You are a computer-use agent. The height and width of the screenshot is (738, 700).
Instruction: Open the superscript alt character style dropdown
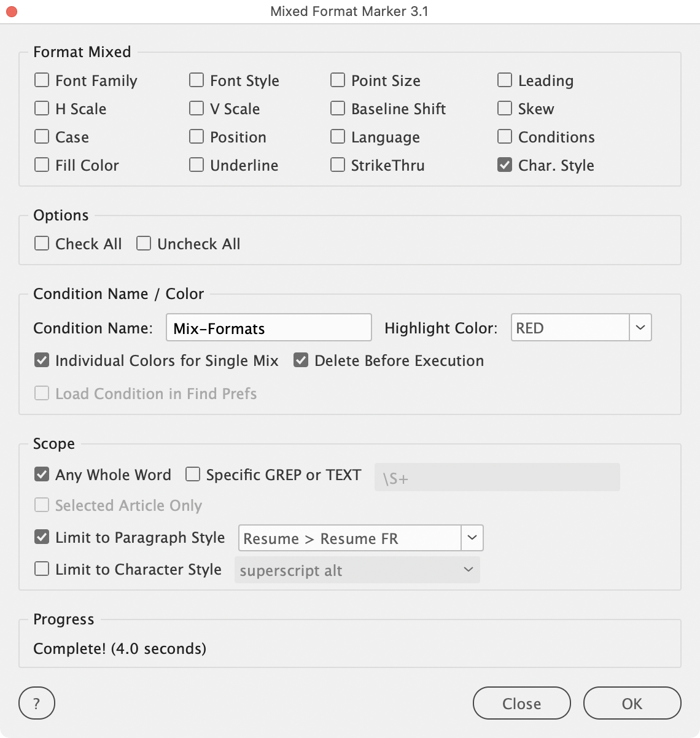[x=468, y=570]
